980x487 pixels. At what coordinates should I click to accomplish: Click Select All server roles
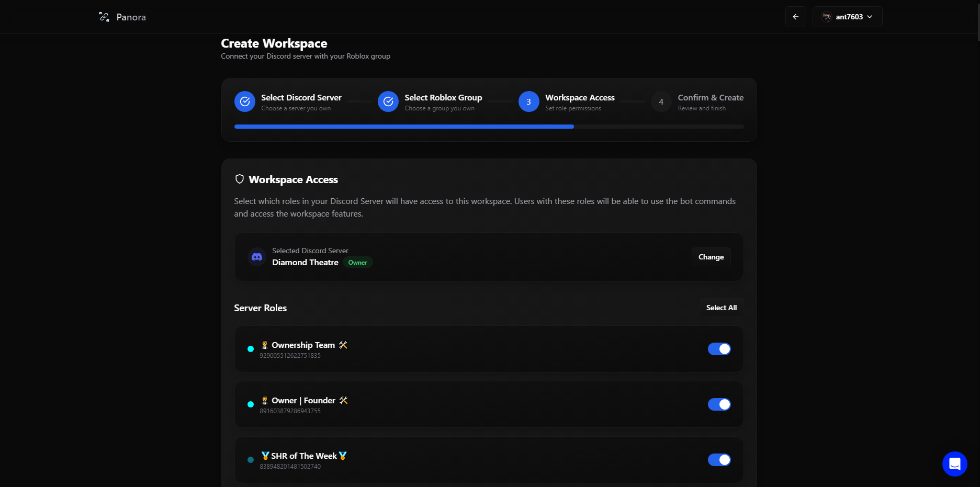coord(722,308)
